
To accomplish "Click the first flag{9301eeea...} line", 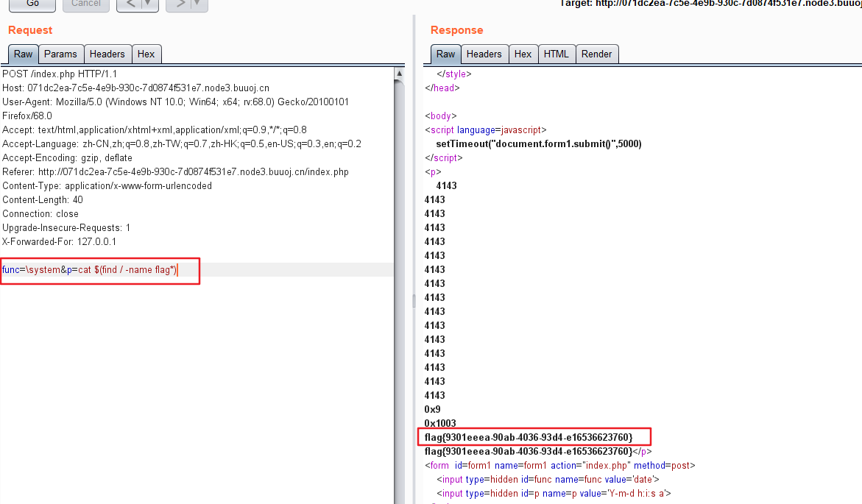I will pos(529,438).
